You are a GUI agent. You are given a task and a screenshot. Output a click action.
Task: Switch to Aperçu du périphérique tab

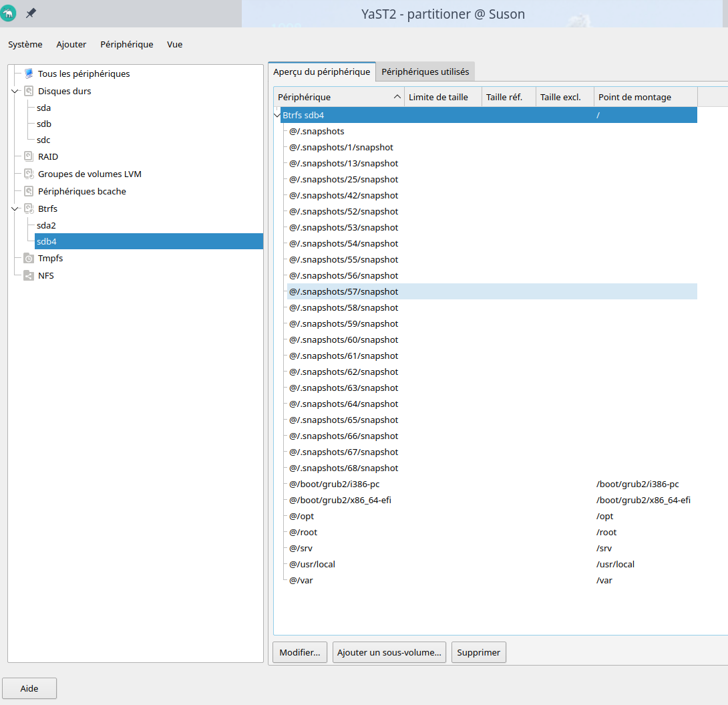click(322, 72)
